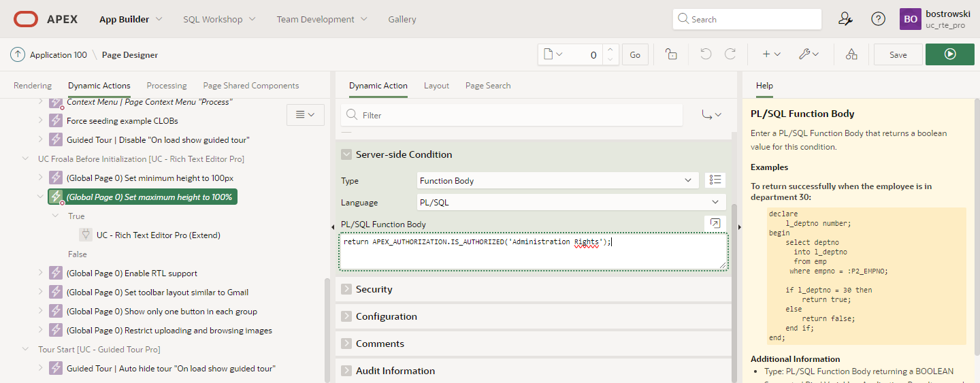This screenshot has width=980, height=383.
Task: Collapse the Help pane using splitter arrow
Action: click(x=739, y=226)
